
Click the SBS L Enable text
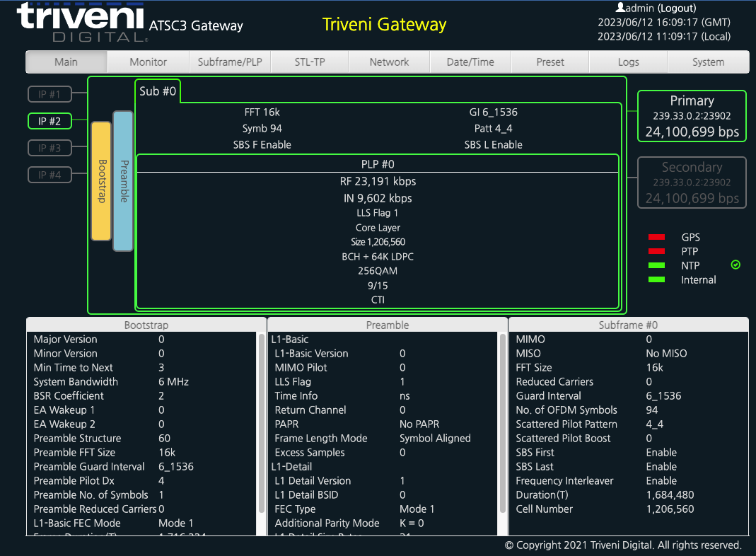click(x=493, y=145)
